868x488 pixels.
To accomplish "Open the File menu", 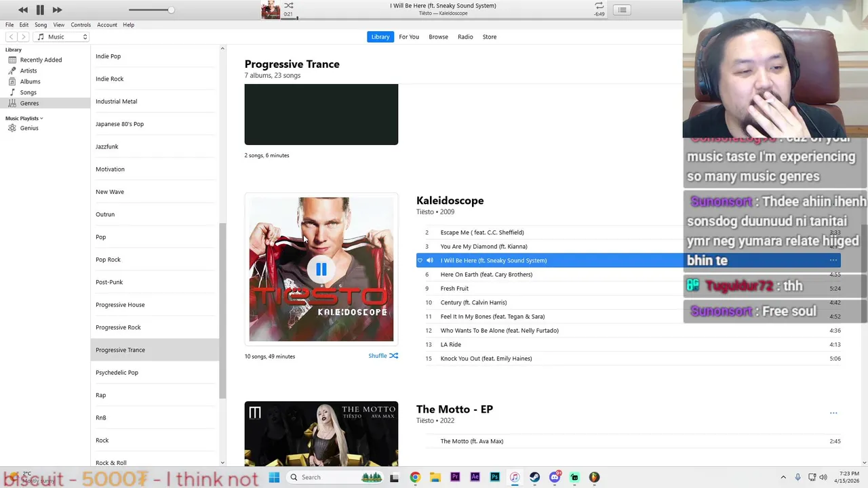I will [9, 24].
